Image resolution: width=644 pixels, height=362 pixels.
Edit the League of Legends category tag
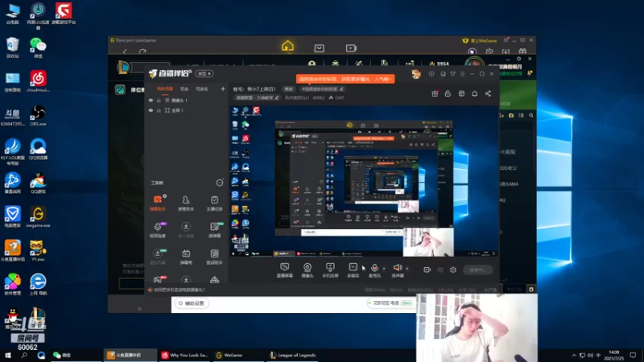pos(257,97)
